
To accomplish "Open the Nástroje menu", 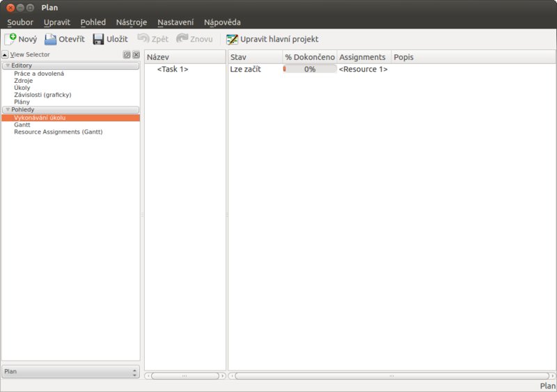I will tap(132, 22).
